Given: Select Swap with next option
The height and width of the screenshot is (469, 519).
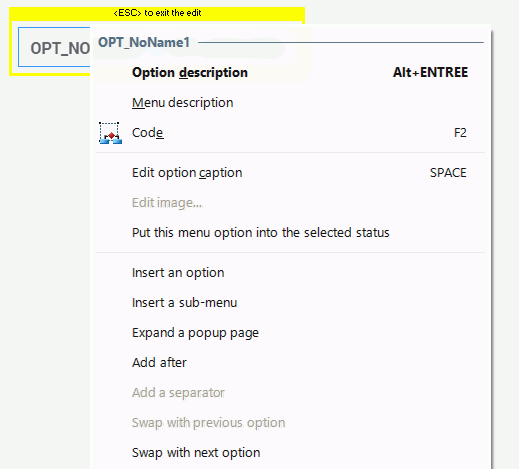Looking at the screenshot, I should pyautogui.click(x=290, y=453).
